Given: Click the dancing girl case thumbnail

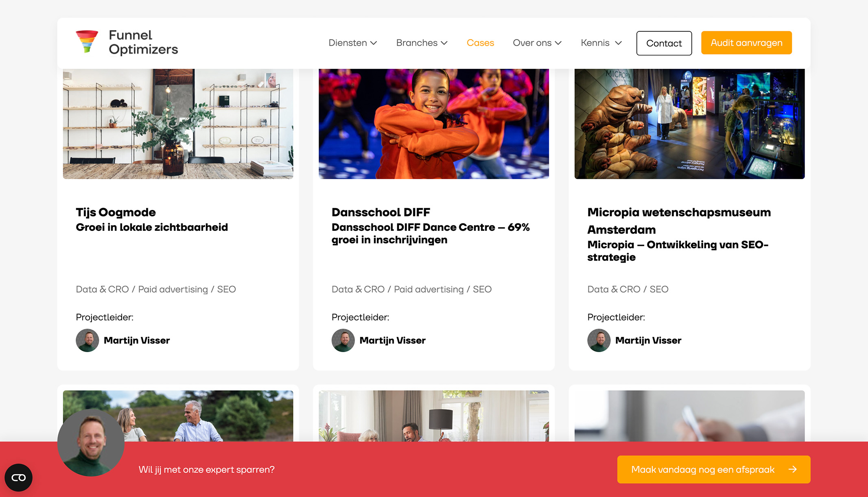Looking at the screenshot, I should coord(434,124).
